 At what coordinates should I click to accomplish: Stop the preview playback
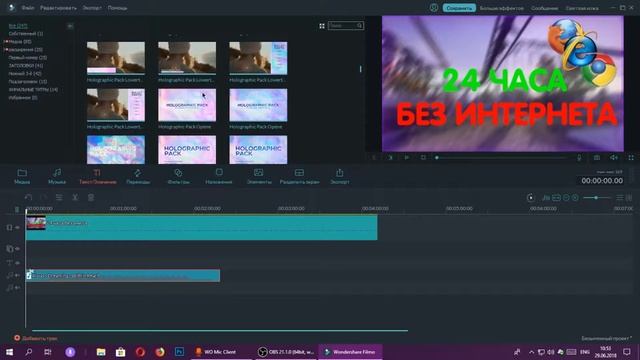click(x=423, y=158)
